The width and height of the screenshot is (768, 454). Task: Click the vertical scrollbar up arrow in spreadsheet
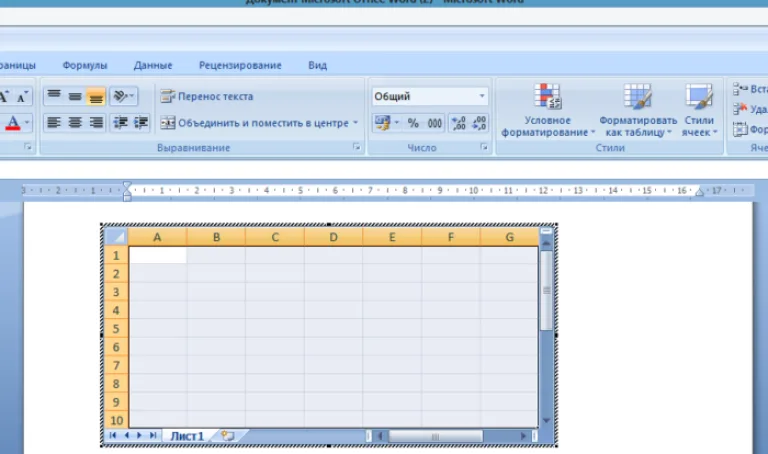tap(547, 243)
